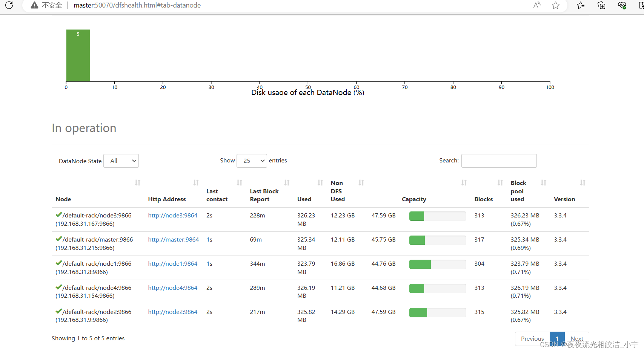Sort the table by the Http Address column
Screen dimensions: 644x352
(x=196, y=183)
